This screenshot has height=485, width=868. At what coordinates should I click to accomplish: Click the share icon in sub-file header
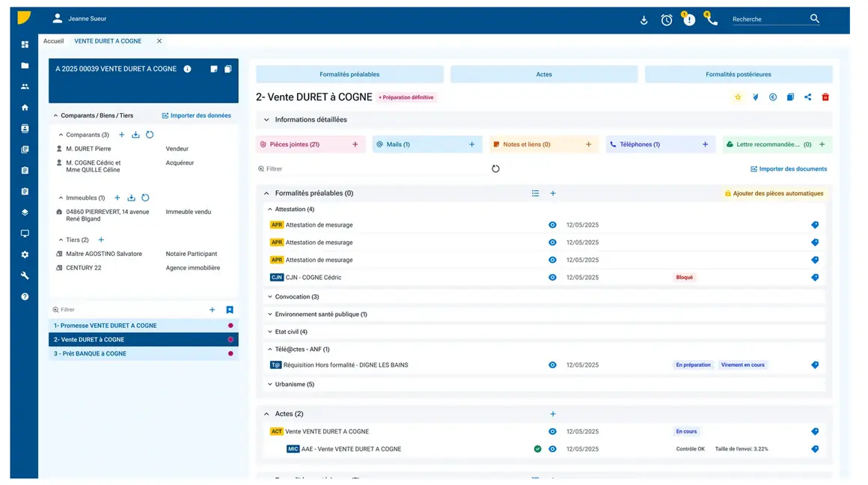coord(807,97)
